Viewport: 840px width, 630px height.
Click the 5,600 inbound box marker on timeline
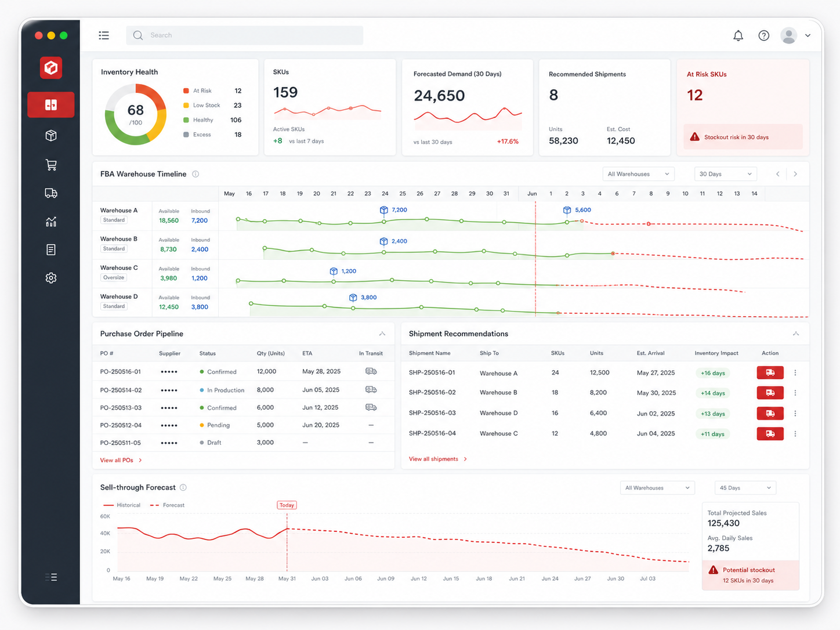pos(567,210)
